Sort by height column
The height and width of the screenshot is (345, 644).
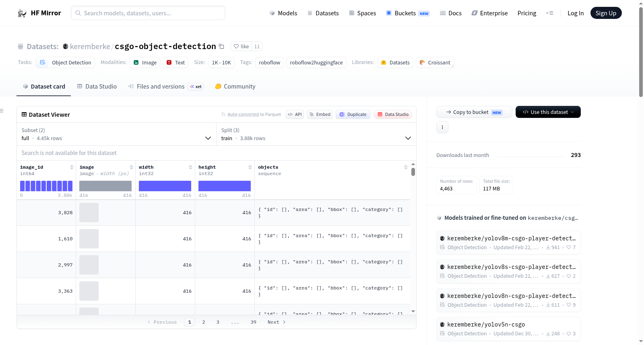coord(250,167)
